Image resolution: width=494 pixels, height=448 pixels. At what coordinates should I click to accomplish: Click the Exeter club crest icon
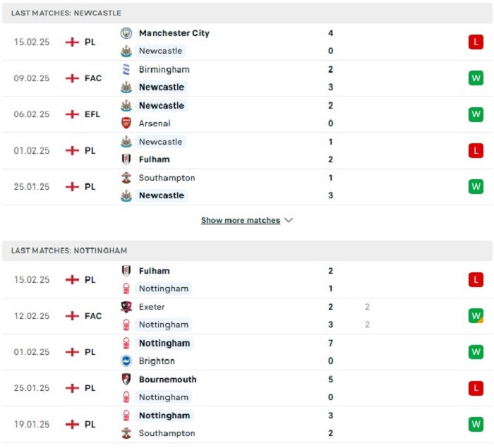click(x=126, y=307)
